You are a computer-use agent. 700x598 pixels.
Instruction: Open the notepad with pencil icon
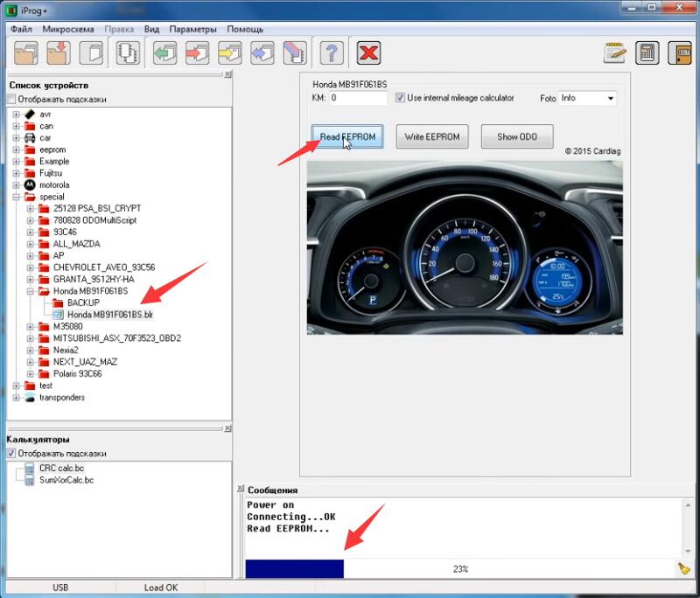[615, 53]
